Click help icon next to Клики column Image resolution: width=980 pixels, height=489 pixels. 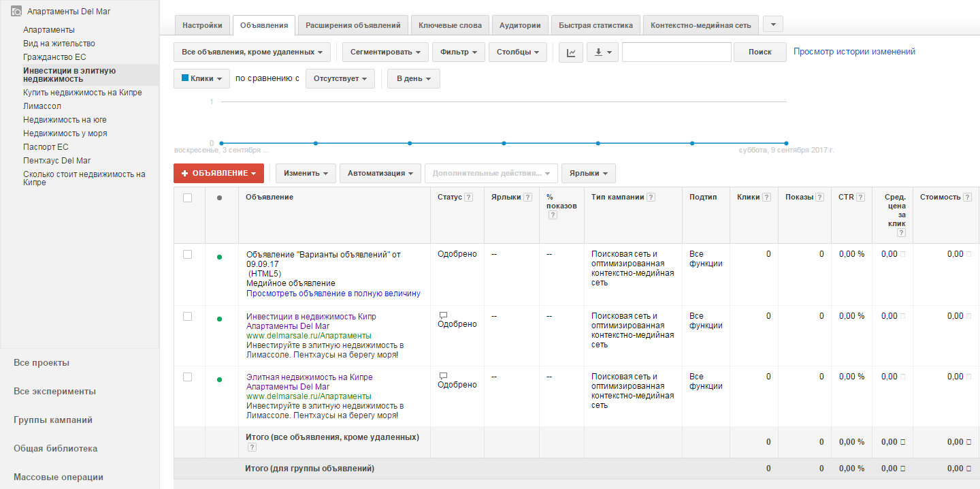click(767, 197)
